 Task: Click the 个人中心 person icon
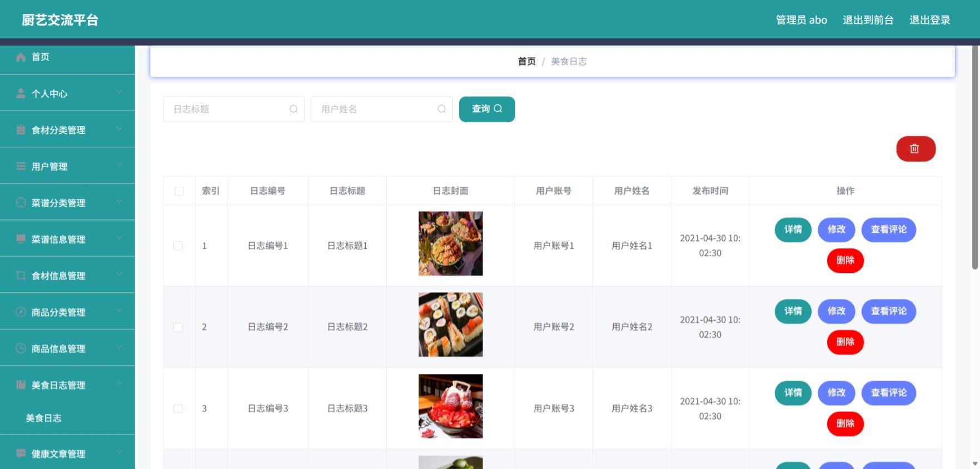click(x=21, y=93)
